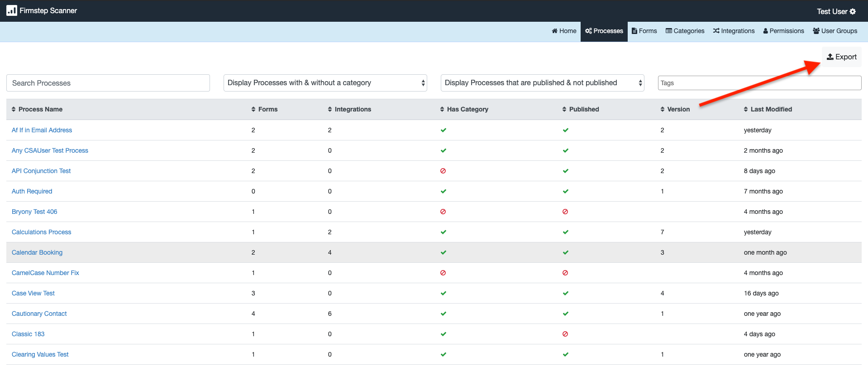Open Any CSAUser Test Process

tap(50, 150)
